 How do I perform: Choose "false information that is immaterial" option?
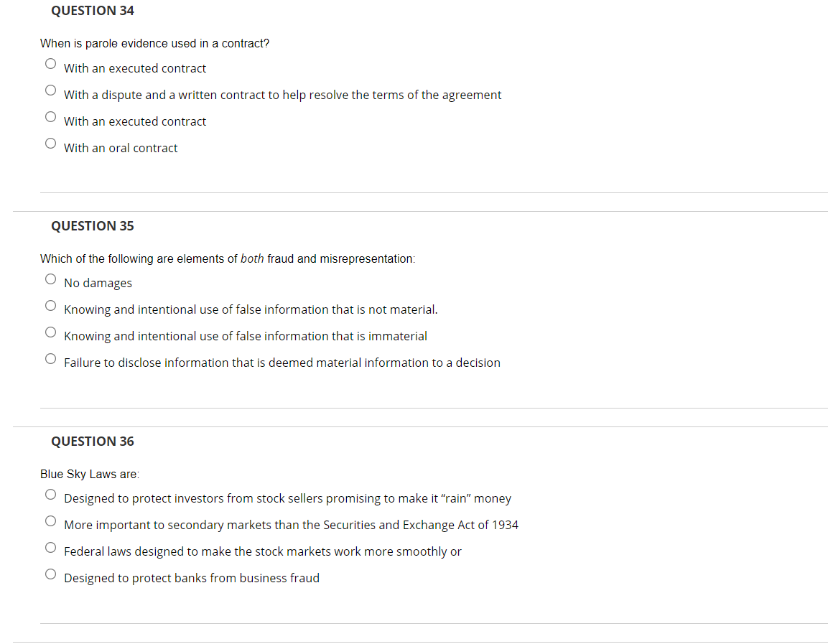[x=50, y=332]
